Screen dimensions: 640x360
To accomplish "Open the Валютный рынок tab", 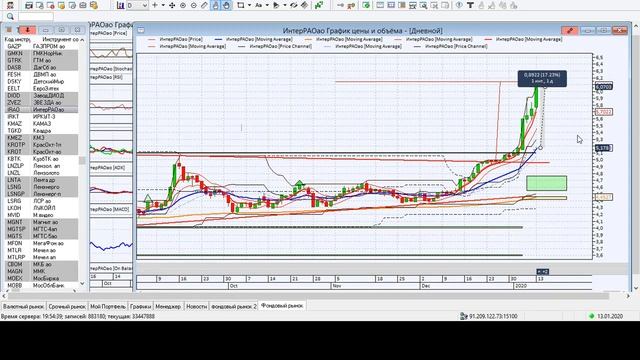I will point(23,306).
